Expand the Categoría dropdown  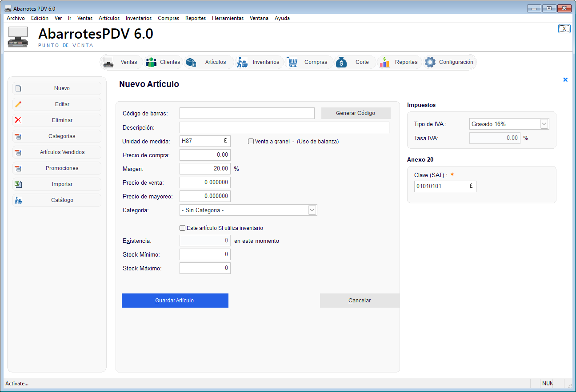coord(312,210)
